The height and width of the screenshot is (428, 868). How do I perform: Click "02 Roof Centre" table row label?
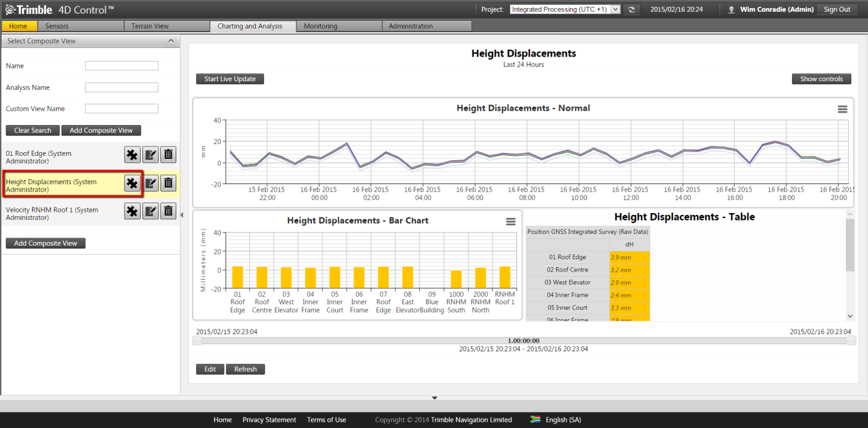click(567, 270)
